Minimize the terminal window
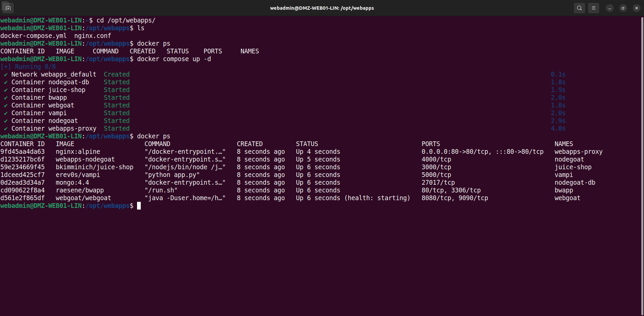This screenshot has height=316, width=644. pyautogui.click(x=610, y=8)
